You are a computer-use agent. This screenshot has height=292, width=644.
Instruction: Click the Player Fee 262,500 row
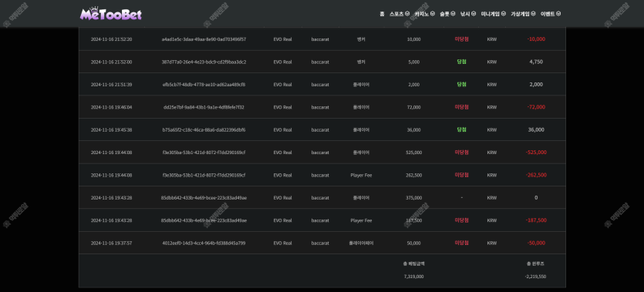(x=322, y=175)
